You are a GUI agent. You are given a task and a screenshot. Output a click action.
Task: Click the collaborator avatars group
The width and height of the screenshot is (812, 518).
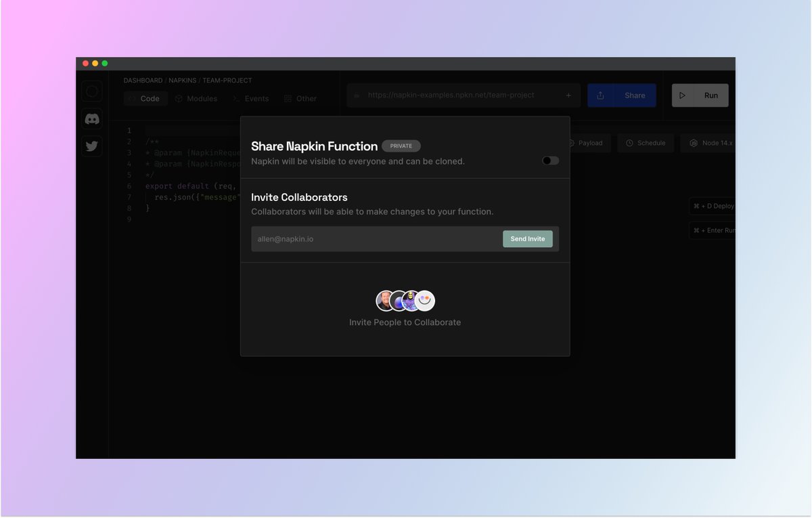405,301
